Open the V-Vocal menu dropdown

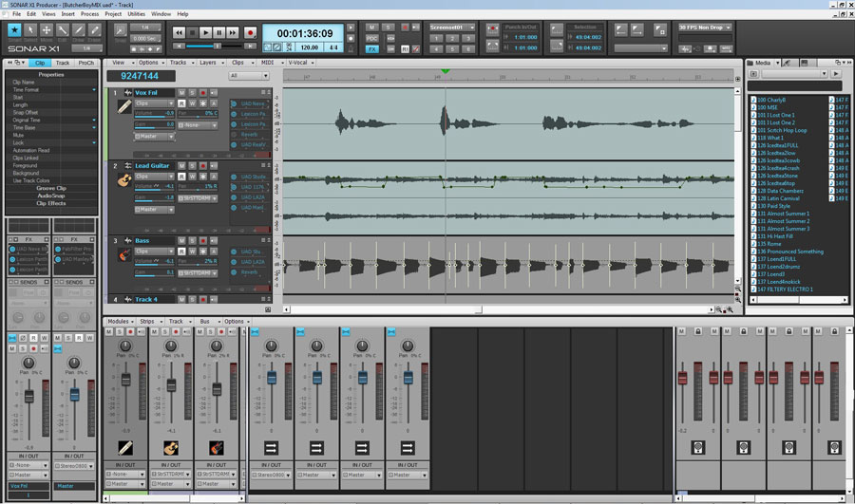point(300,63)
